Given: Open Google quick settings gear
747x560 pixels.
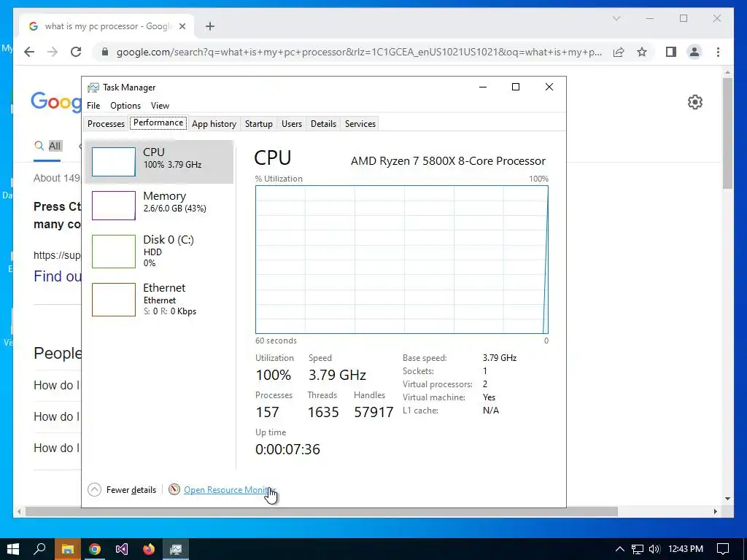Looking at the screenshot, I should [694, 102].
